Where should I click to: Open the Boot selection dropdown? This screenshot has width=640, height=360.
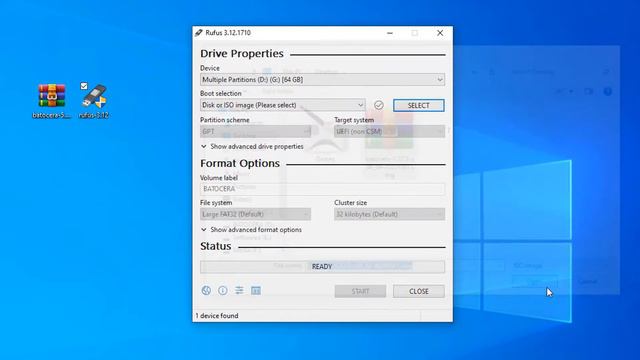coord(282,105)
